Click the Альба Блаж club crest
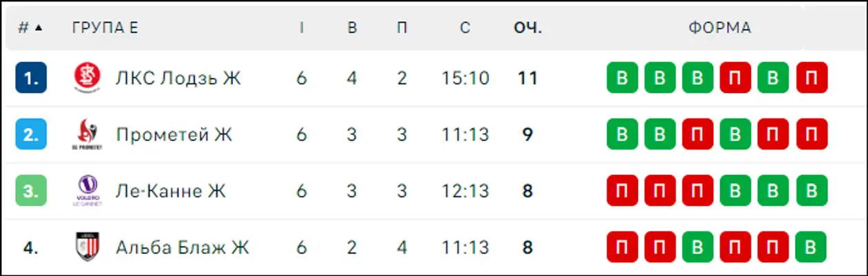The width and height of the screenshot is (868, 276). coord(87,247)
